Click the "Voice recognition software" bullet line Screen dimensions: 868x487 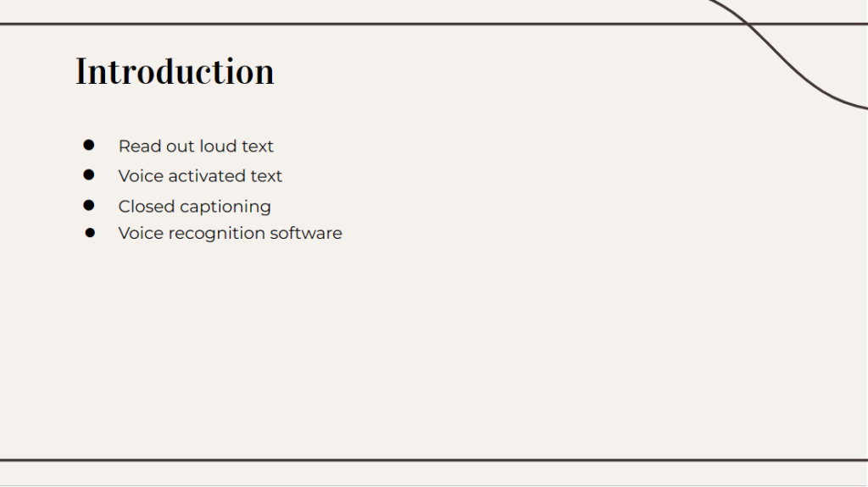tap(230, 233)
